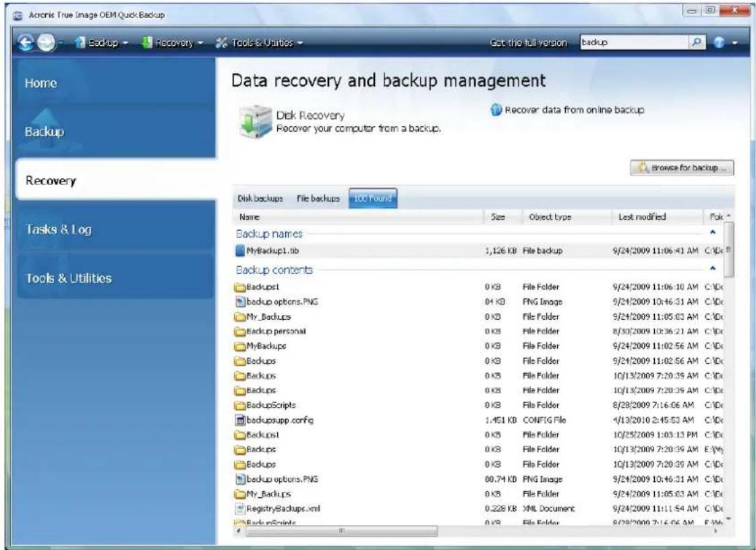Screen dimensions: 756x550
Task: Click the search box containing backup
Action: tap(633, 43)
